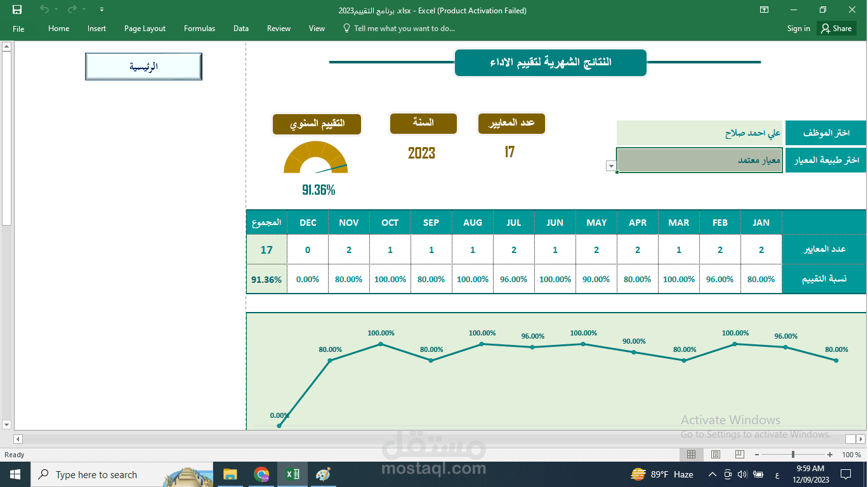
Task: Click the السنة gold header label
Action: click(423, 123)
